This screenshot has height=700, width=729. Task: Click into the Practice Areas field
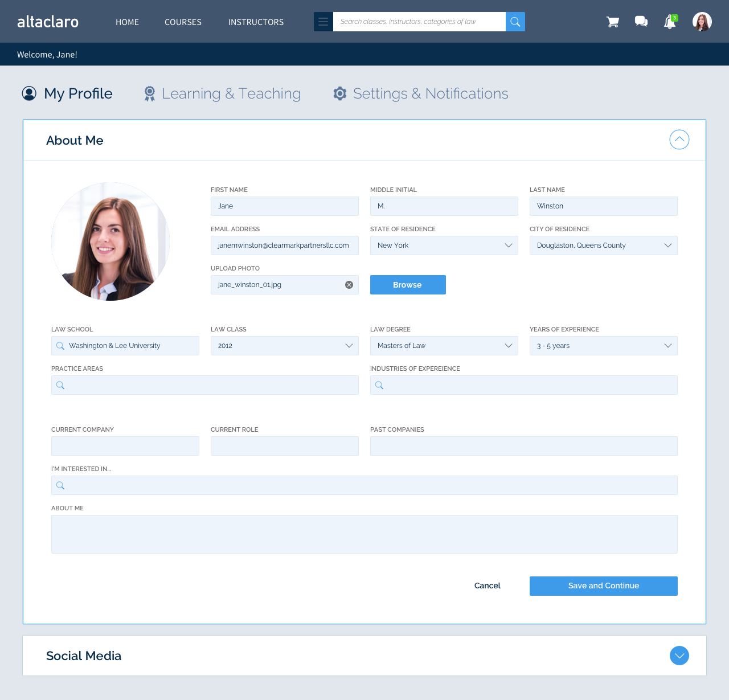point(205,385)
